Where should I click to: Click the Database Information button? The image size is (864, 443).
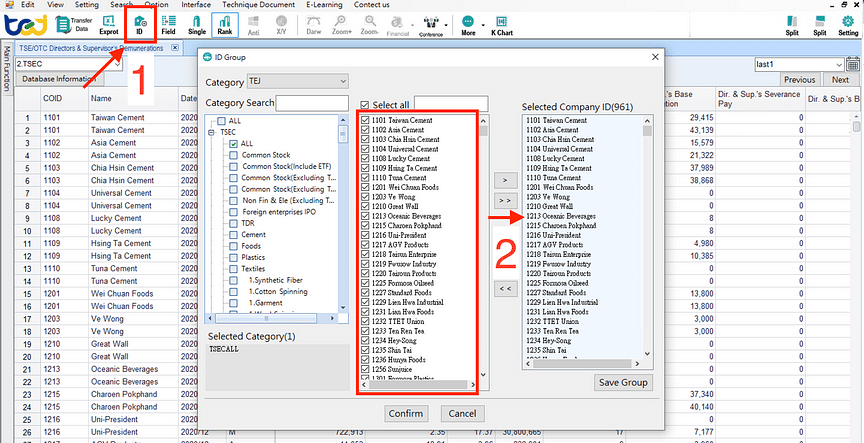(x=58, y=79)
